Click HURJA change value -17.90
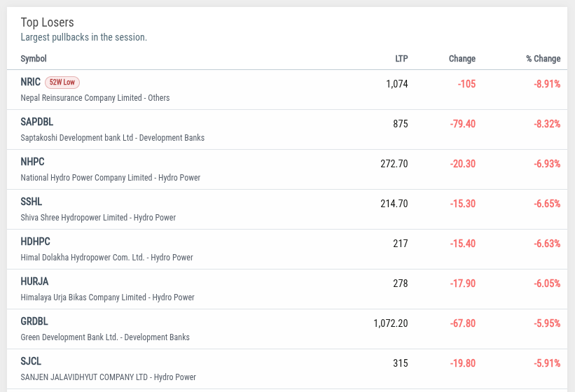 tap(463, 283)
